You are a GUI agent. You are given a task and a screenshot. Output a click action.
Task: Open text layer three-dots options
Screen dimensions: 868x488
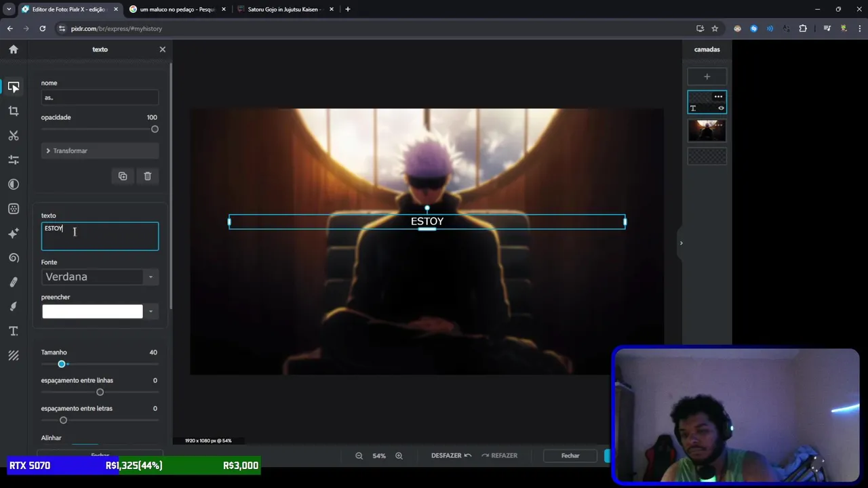(x=718, y=97)
